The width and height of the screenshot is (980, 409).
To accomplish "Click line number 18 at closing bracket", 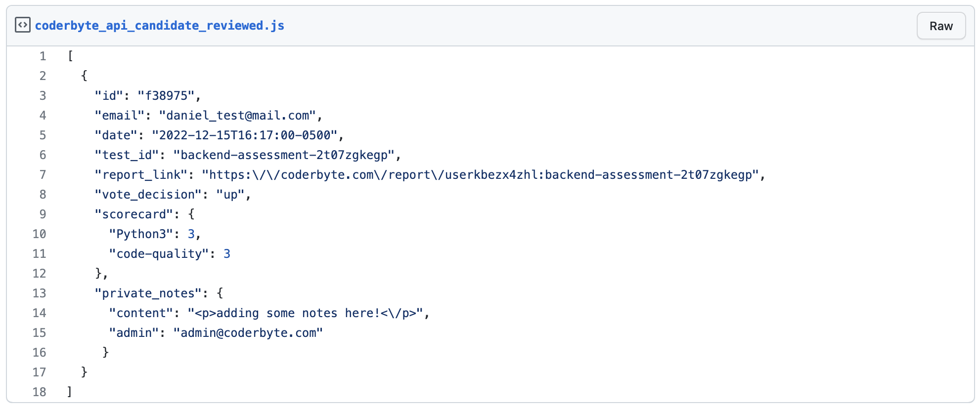I will tap(40, 392).
